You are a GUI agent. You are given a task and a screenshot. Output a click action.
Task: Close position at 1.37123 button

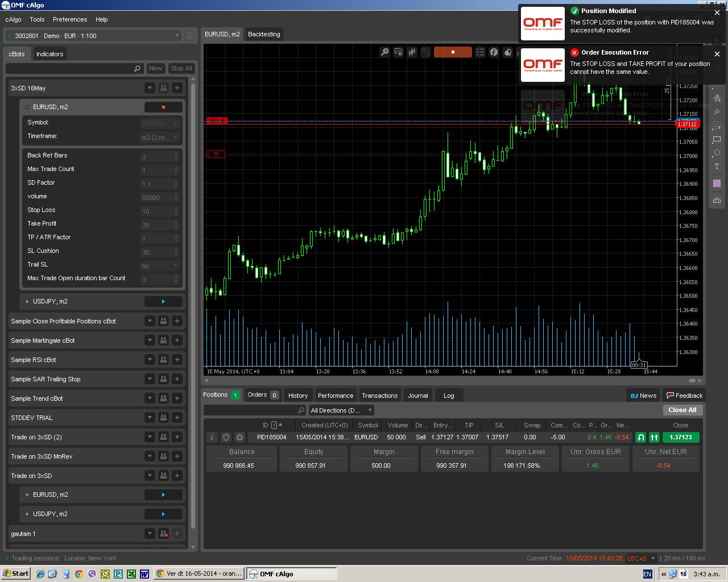681,437
